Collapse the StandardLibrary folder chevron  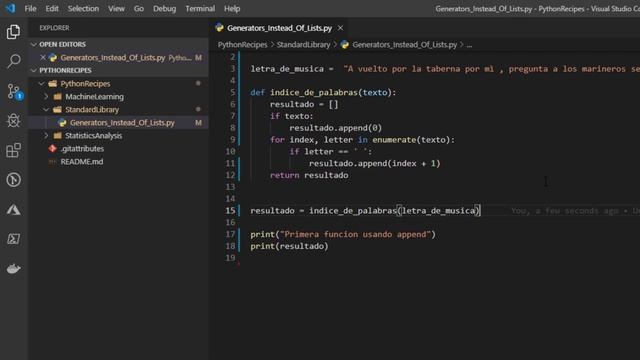click(x=46, y=109)
